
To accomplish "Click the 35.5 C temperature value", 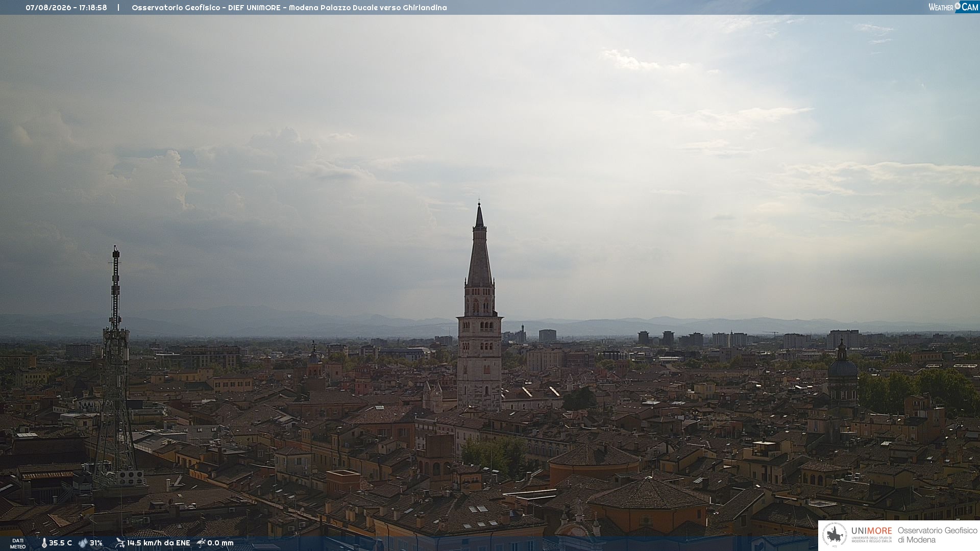I will click(x=60, y=543).
